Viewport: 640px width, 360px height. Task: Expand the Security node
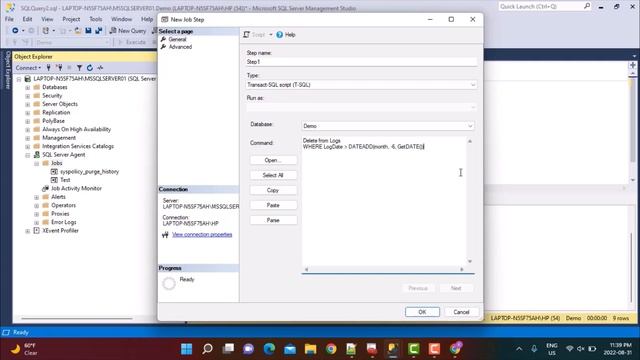tap(28, 96)
